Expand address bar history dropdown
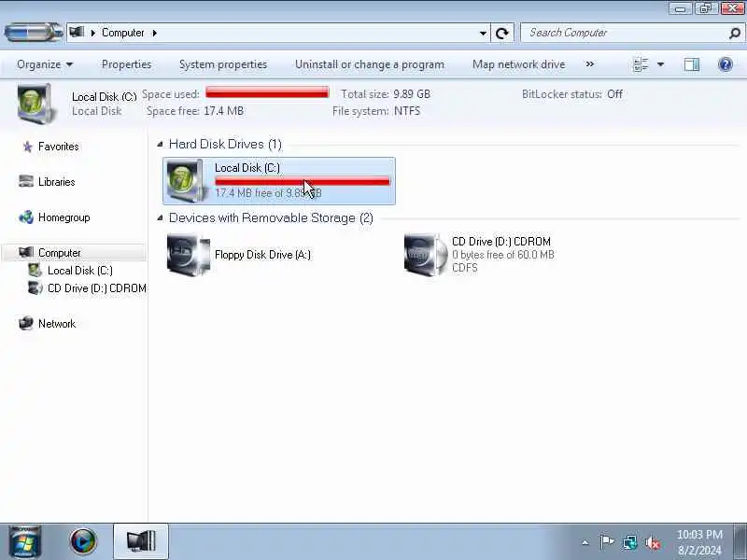Viewport: 747px width, 560px height. point(483,33)
